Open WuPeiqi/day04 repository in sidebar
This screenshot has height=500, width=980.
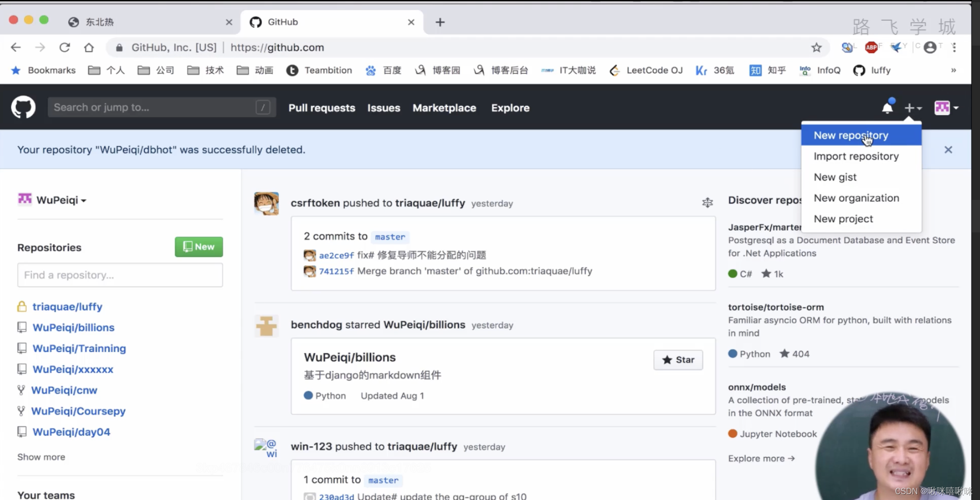click(x=71, y=432)
